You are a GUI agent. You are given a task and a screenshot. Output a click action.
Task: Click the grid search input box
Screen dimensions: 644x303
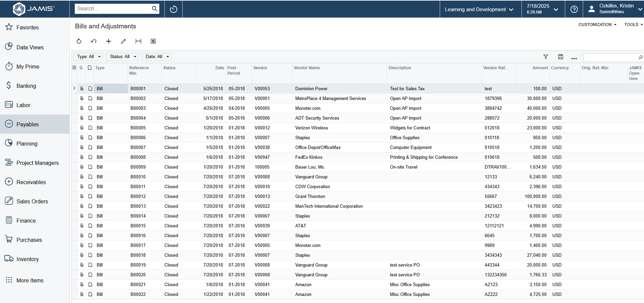click(x=611, y=57)
